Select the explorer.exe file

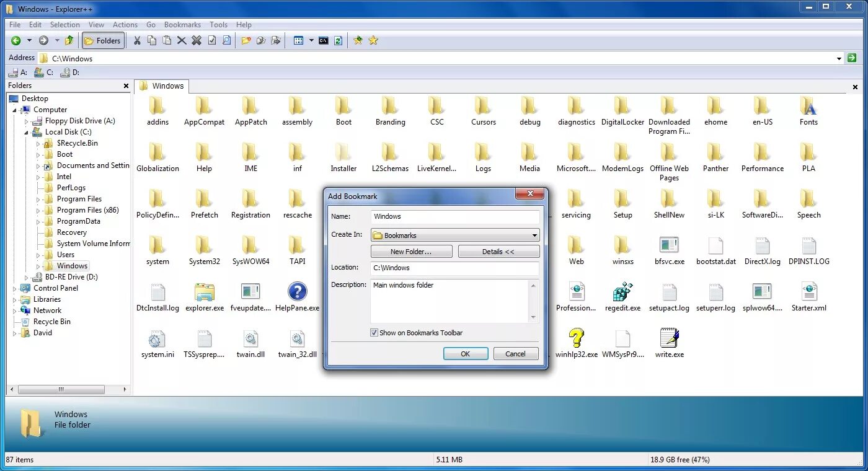pyautogui.click(x=205, y=297)
